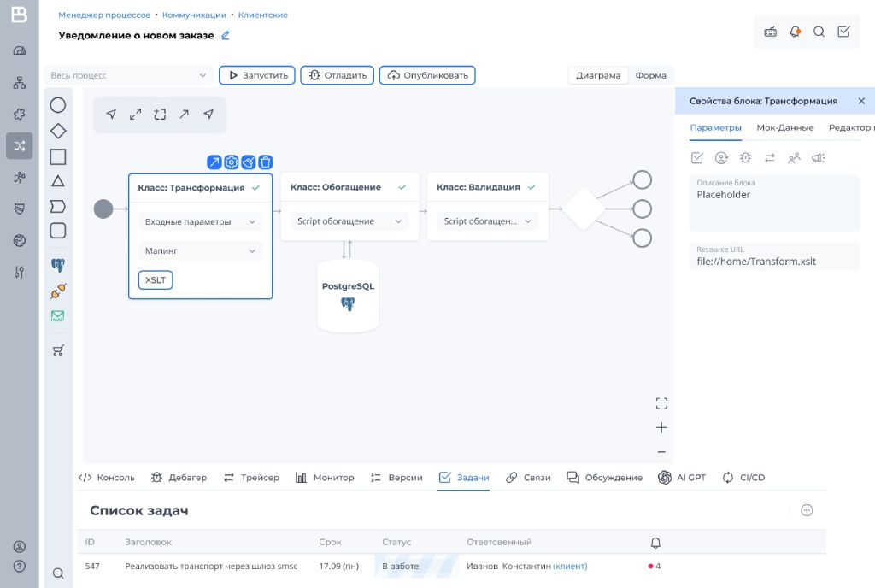Open the puzzle plugins icon in sidebar
875x588 pixels.
coord(20,115)
